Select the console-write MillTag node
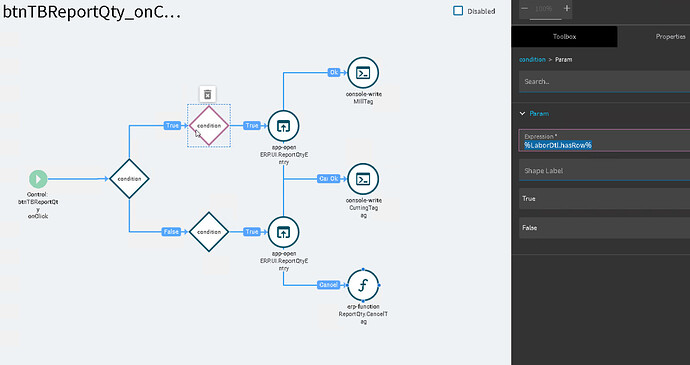The image size is (690, 365). pos(363,73)
